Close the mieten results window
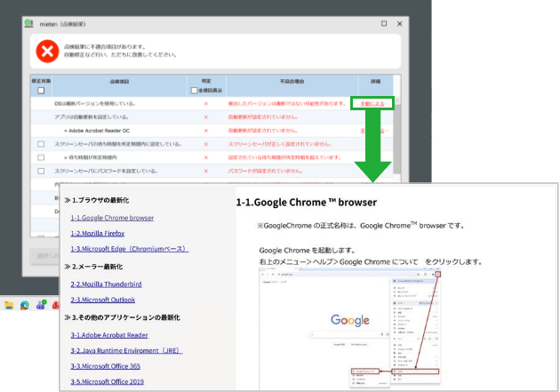560x392 pixels. pos(400,24)
